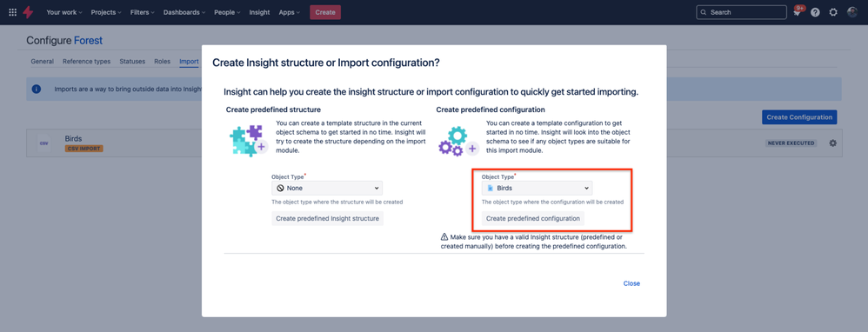The image size is (868, 332).
Task: Click Create predefined Insight structure button
Action: pyautogui.click(x=327, y=218)
